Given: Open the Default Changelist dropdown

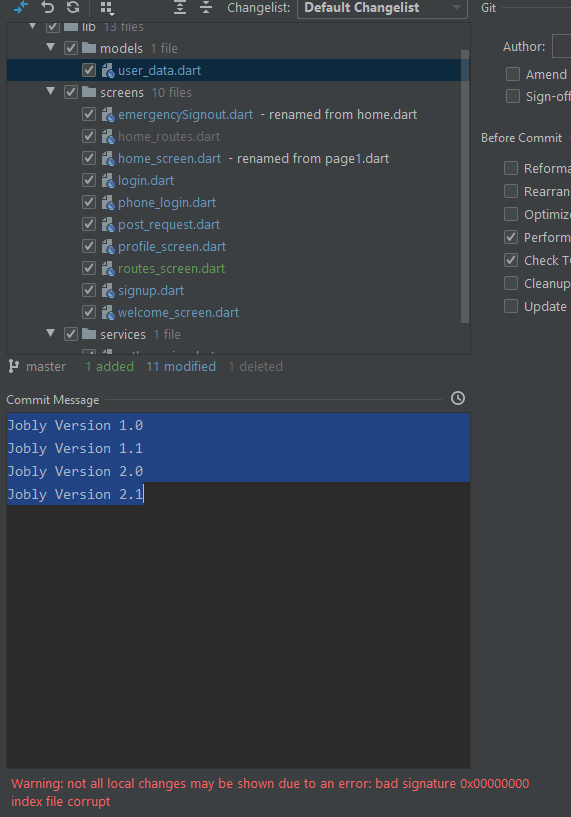Looking at the screenshot, I should [382, 8].
